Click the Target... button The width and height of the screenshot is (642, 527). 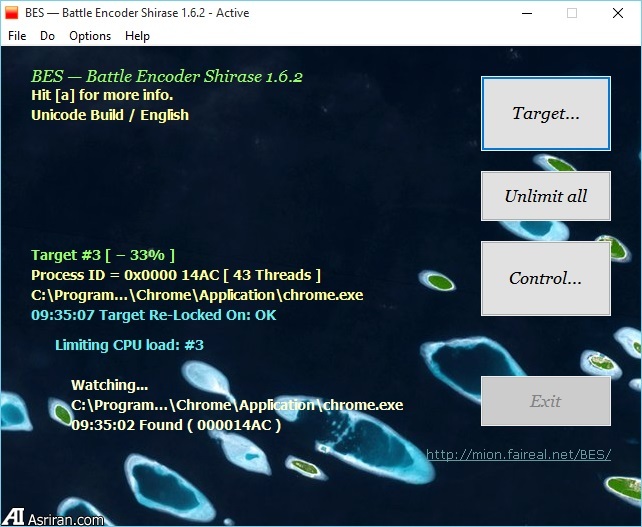(546, 113)
